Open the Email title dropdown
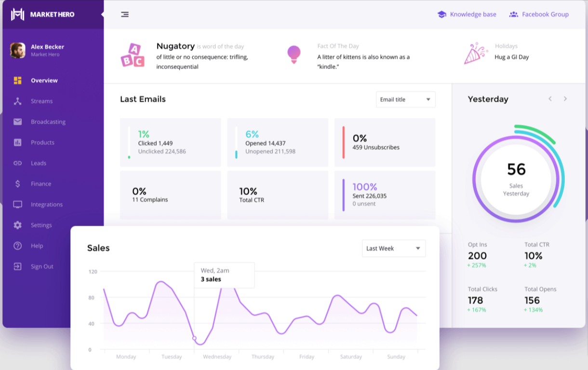 tap(405, 99)
